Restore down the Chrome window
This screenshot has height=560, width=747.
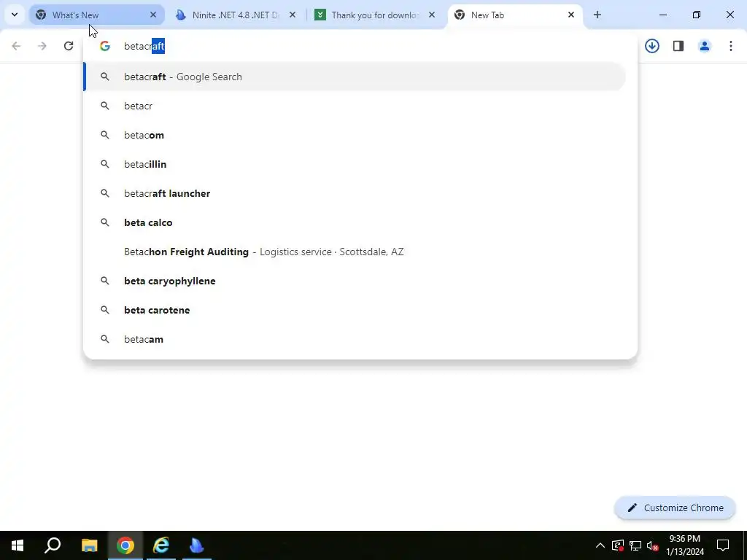(697, 15)
